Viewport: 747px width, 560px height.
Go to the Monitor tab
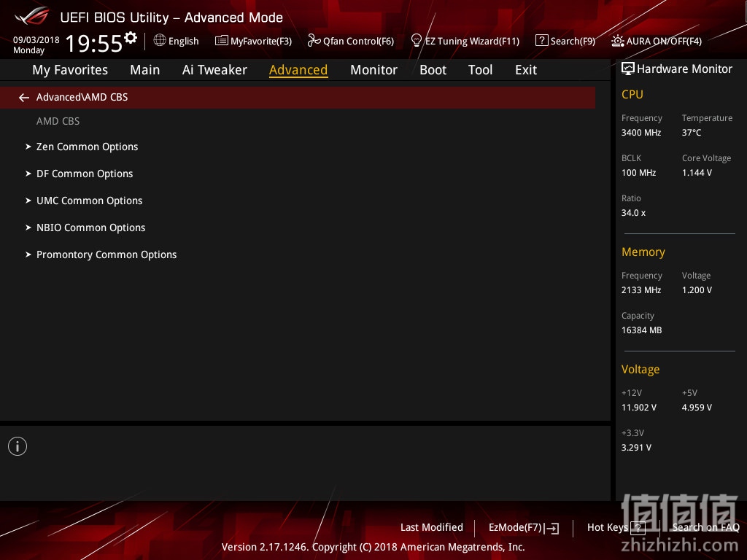[373, 70]
